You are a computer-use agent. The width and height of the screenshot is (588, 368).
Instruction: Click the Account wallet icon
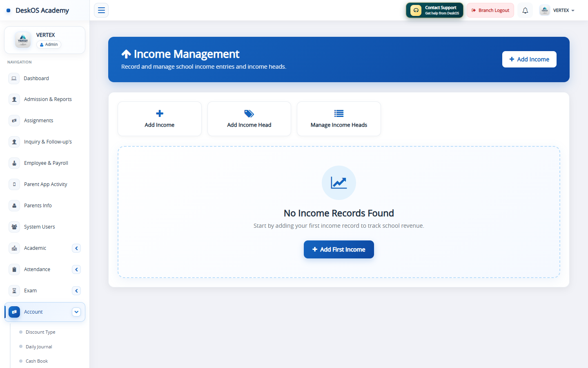pos(14,312)
